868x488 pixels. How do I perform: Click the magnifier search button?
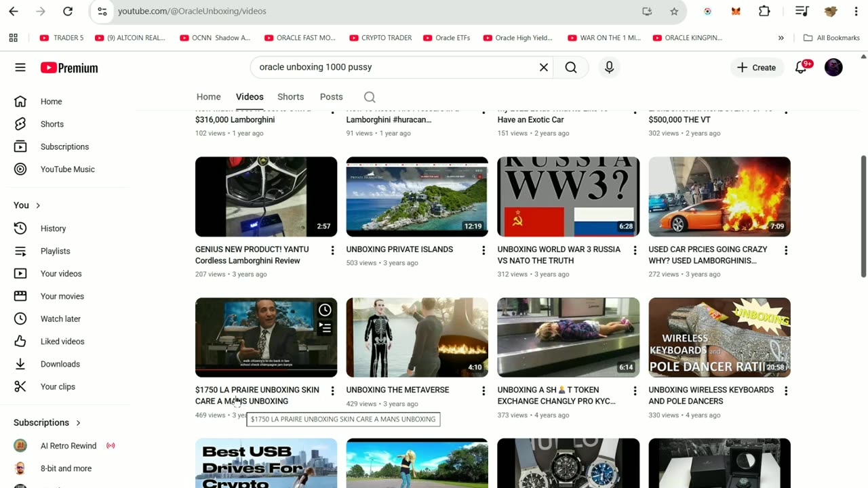(571, 67)
